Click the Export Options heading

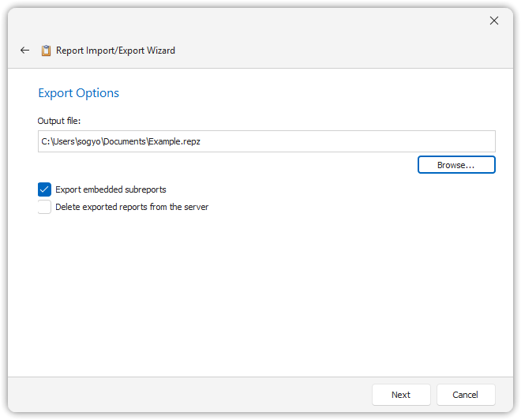pyautogui.click(x=78, y=93)
